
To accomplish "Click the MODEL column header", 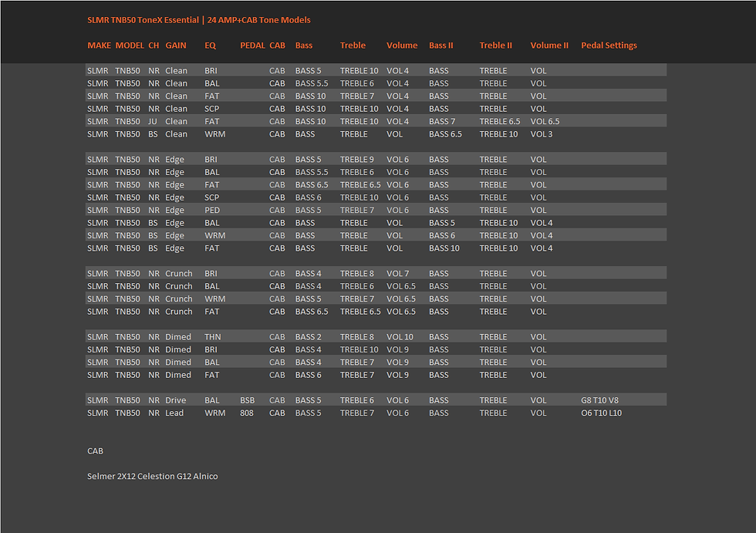I will point(130,46).
